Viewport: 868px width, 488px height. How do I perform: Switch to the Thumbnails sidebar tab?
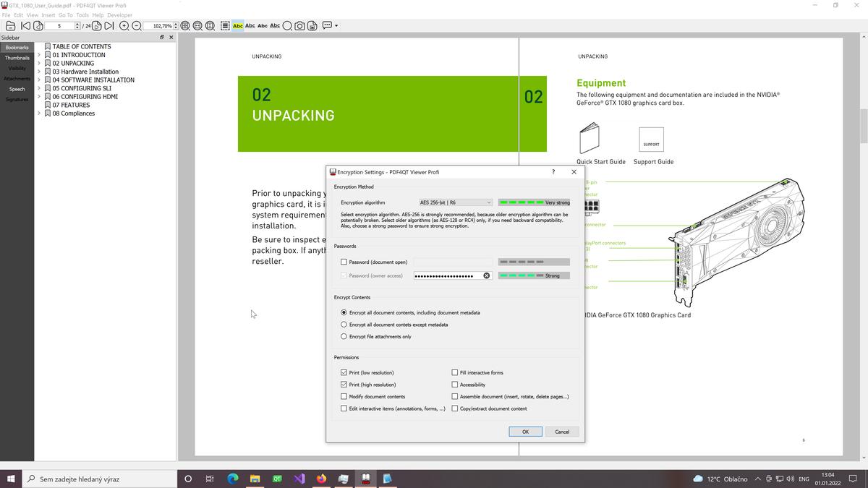click(x=16, y=58)
